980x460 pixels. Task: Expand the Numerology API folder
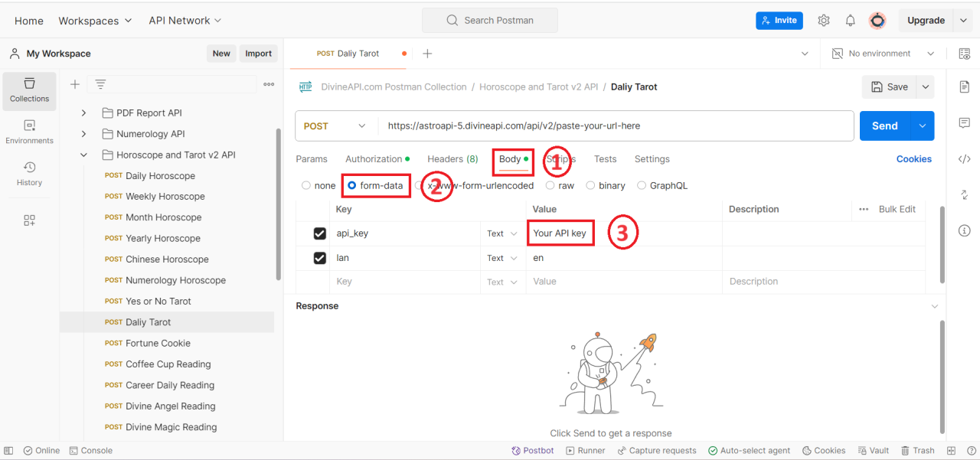[84, 134]
